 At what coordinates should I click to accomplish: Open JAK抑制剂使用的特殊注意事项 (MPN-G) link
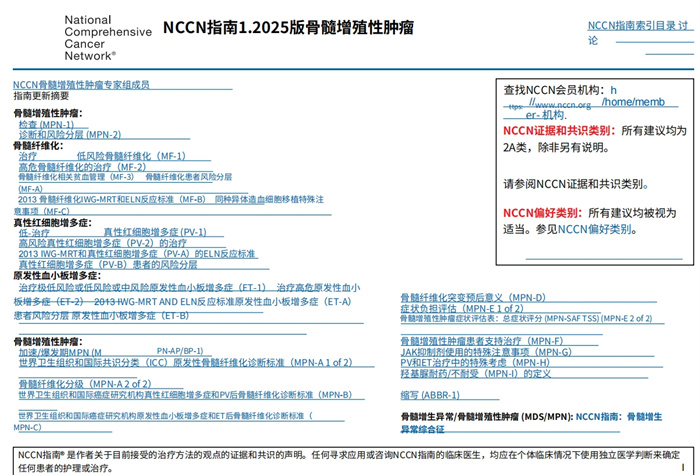tap(486, 352)
